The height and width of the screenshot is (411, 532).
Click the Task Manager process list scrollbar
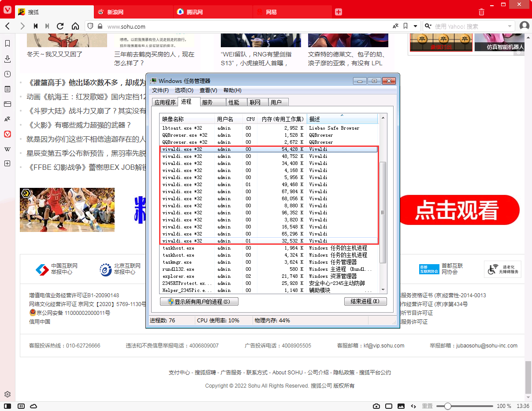point(383,212)
